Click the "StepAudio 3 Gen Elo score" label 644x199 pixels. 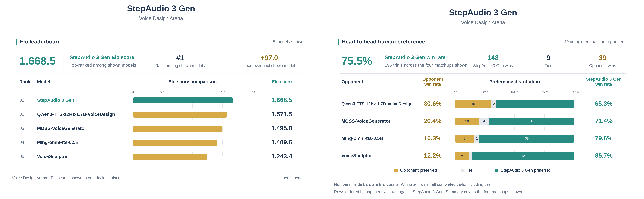[102, 57]
